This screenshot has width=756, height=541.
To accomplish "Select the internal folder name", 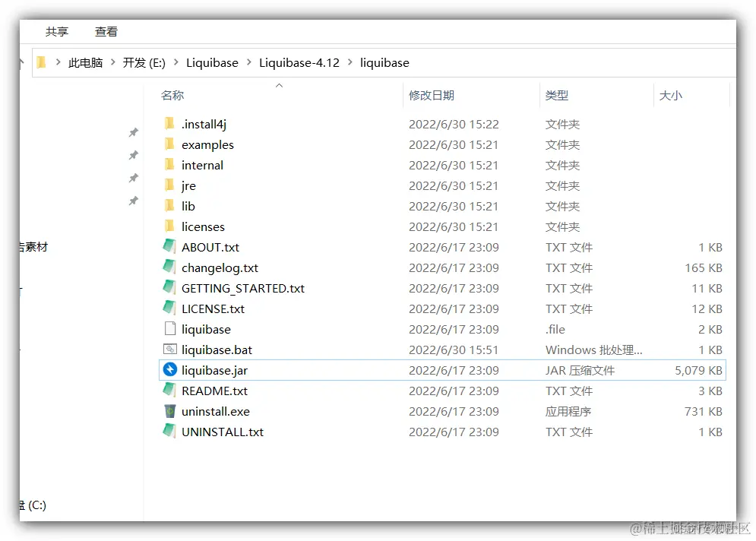I will [203, 166].
